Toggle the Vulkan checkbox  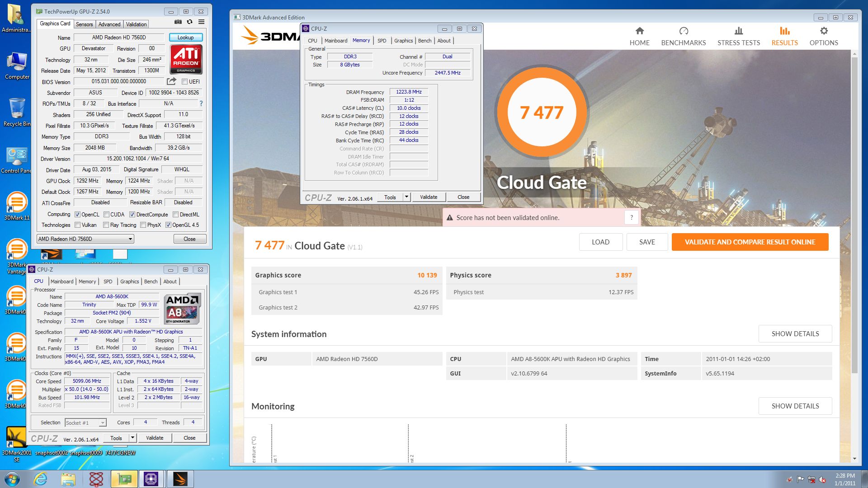pyautogui.click(x=77, y=225)
